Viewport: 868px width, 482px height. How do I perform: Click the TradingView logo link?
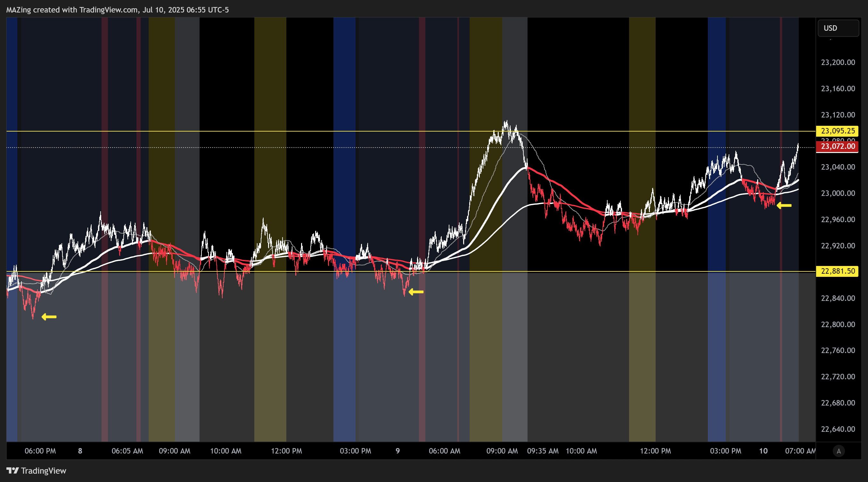pos(37,470)
